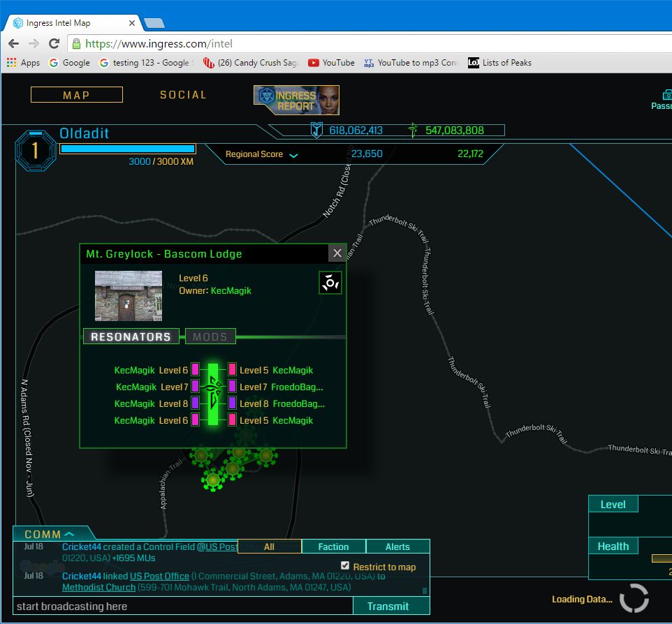Click the Bascom Lodge portal photo thumbnail
672x624 pixels.
(x=129, y=296)
